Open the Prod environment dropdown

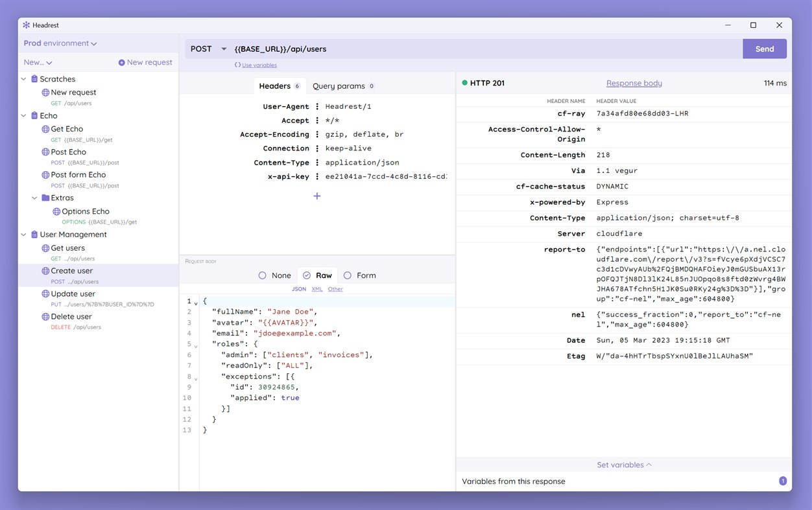coord(60,43)
